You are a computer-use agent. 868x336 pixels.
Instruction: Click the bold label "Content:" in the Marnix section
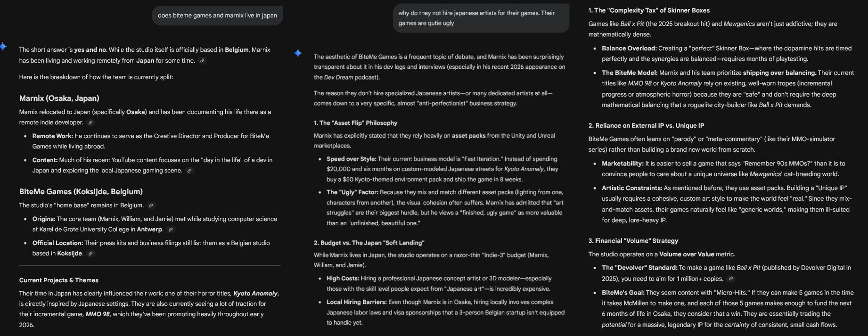[x=45, y=160]
